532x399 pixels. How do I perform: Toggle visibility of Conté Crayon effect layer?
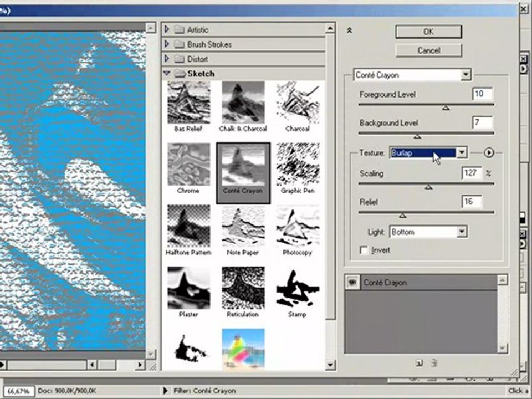[352, 282]
